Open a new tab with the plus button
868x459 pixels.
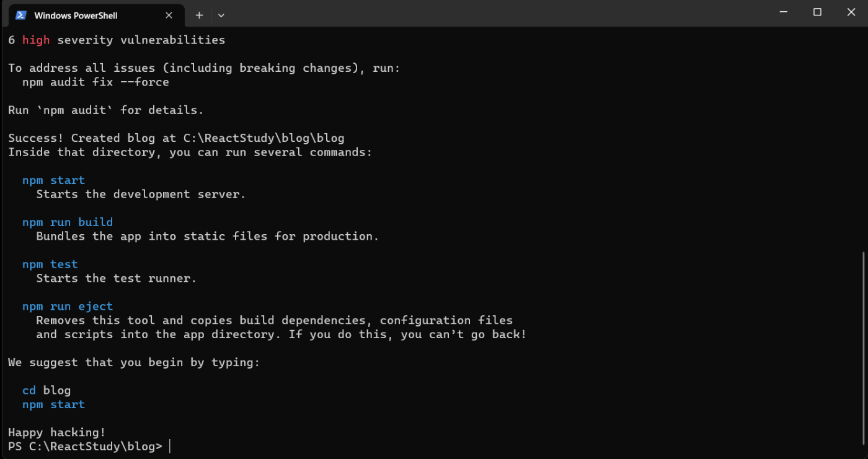click(x=199, y=15)
